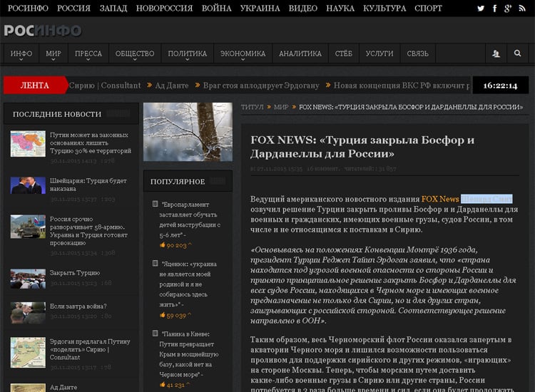This screenshot has width=535, height=392.
Task: Click thumbs-up icon next to 41 231
Action: 163,384
